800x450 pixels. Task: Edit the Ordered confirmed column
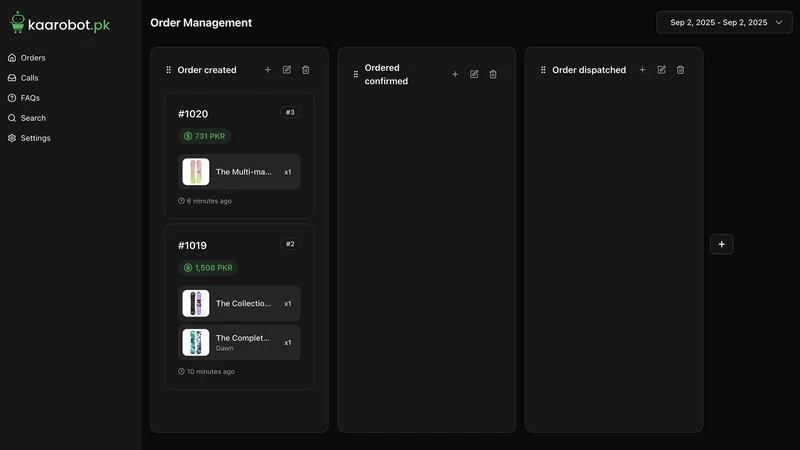474,74
